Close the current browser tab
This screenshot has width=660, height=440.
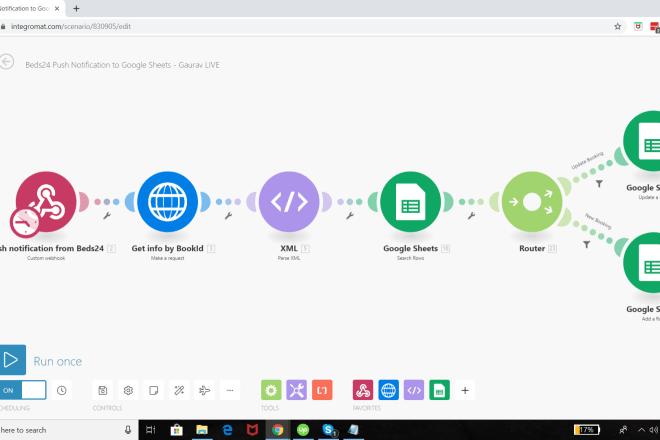click(x=57, y=8)
